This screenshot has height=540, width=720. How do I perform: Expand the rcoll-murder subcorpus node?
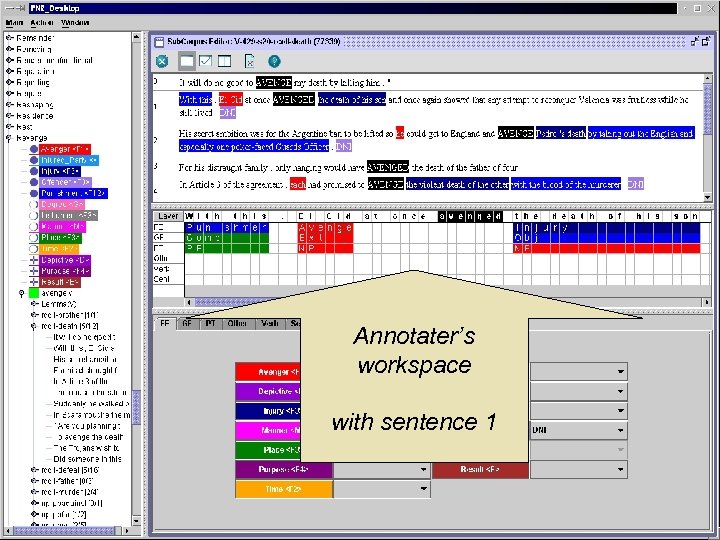point(34,492)
